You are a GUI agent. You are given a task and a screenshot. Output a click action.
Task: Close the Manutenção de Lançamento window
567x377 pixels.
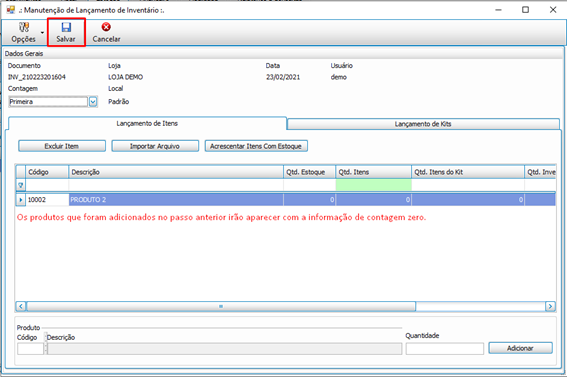tap(553, 10)
